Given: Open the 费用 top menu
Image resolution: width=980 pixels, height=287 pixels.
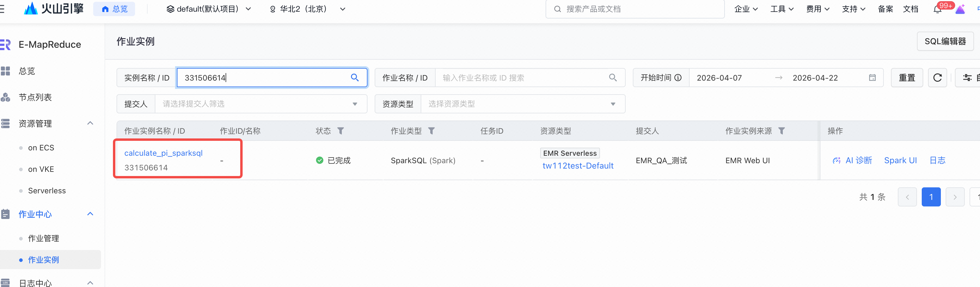Looking at the screenshot, I should (x=817, y=9).
